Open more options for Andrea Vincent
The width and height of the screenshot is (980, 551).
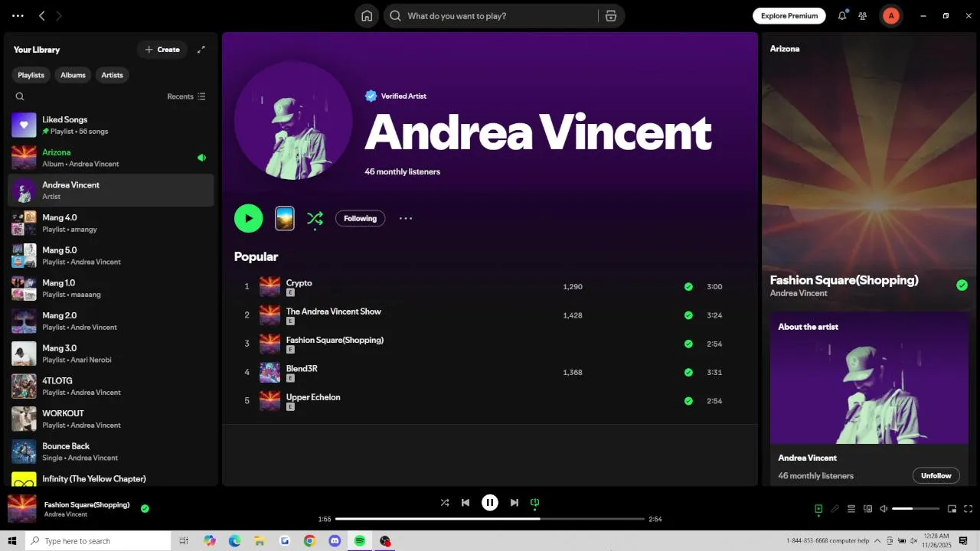[406, 218]
